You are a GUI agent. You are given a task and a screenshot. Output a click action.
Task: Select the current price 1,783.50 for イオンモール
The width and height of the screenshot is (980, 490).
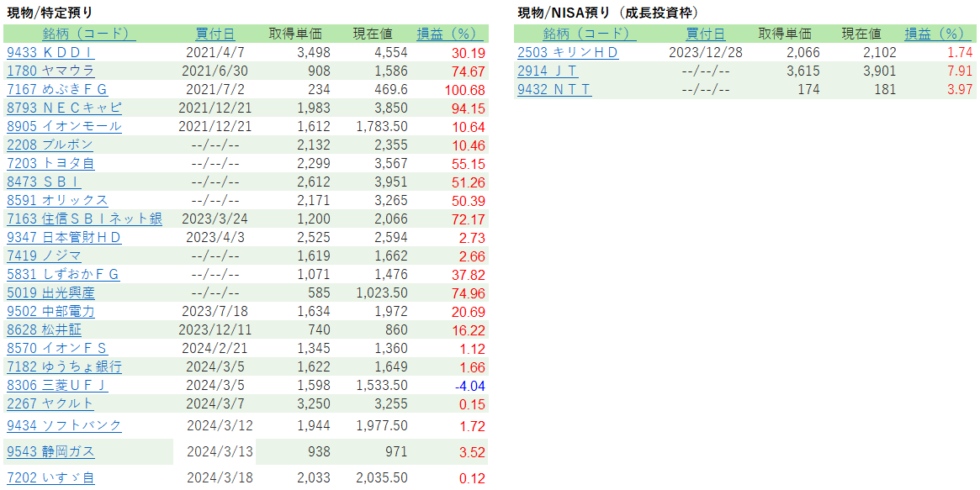click(x=382, y=126)
